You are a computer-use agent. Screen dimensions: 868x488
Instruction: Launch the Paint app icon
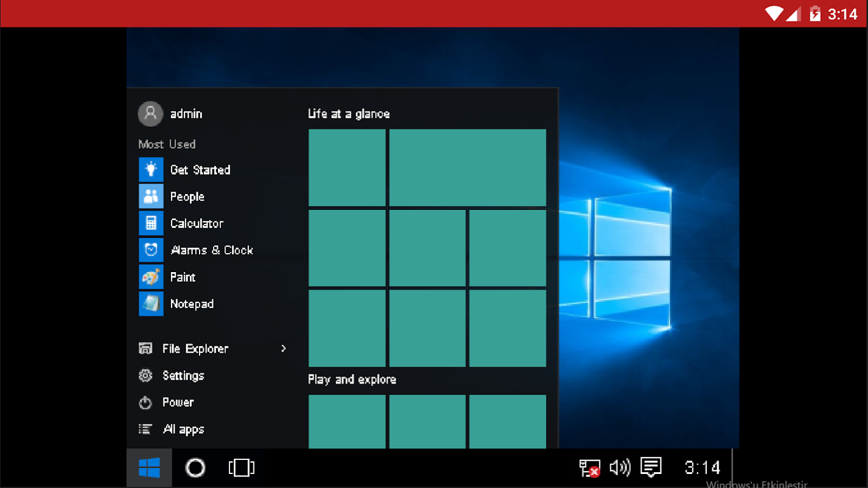[151, 277]
